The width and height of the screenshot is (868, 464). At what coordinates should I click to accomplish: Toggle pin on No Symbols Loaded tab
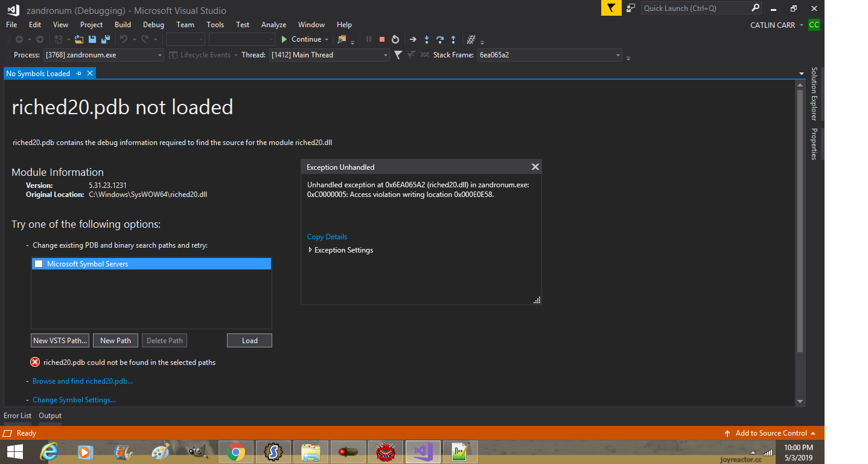78,73
